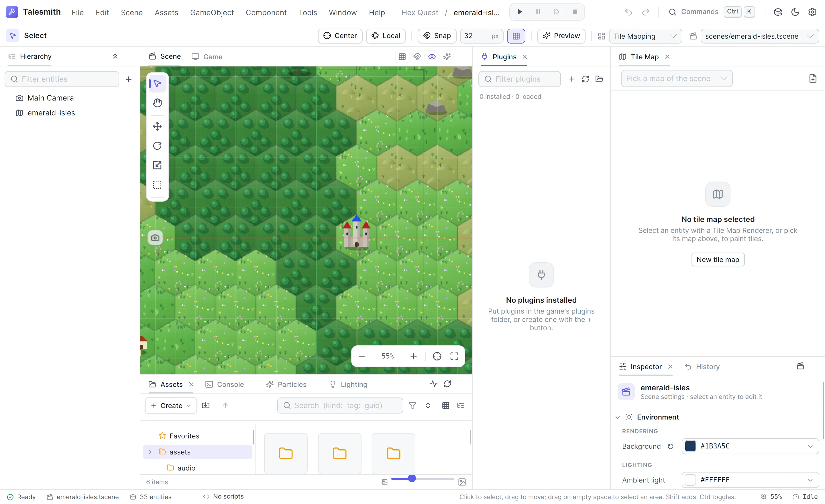Open the scenes/emerald-isles.tscene dropdown
The height and width of the screenshot is (504, 825).
(759, 36)
